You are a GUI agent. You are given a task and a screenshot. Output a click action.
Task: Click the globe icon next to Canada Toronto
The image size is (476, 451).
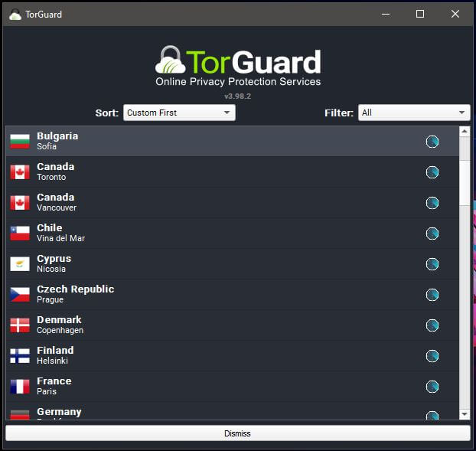click(x=432, y=172)
